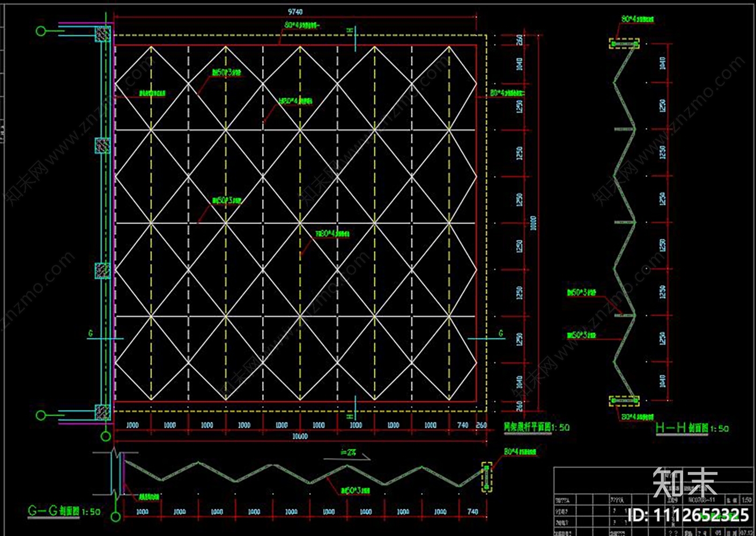Click the top H section cut marker

click(350, 31)
